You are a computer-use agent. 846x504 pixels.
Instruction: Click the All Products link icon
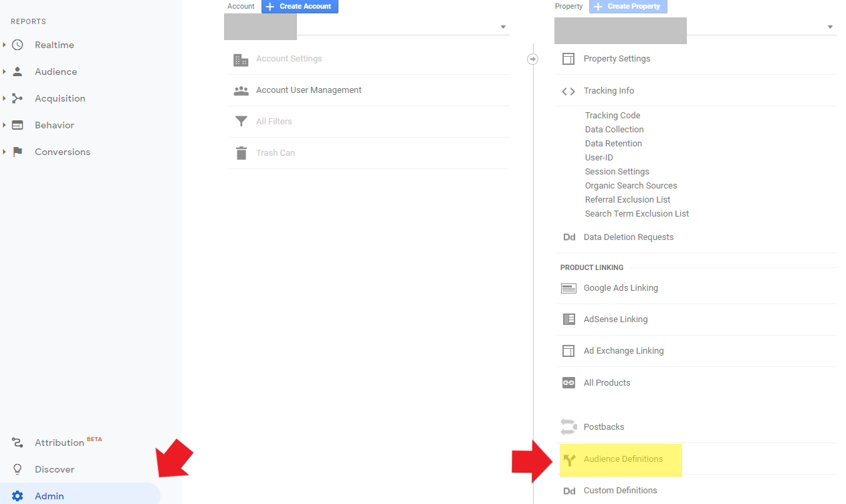pos(568,383)
